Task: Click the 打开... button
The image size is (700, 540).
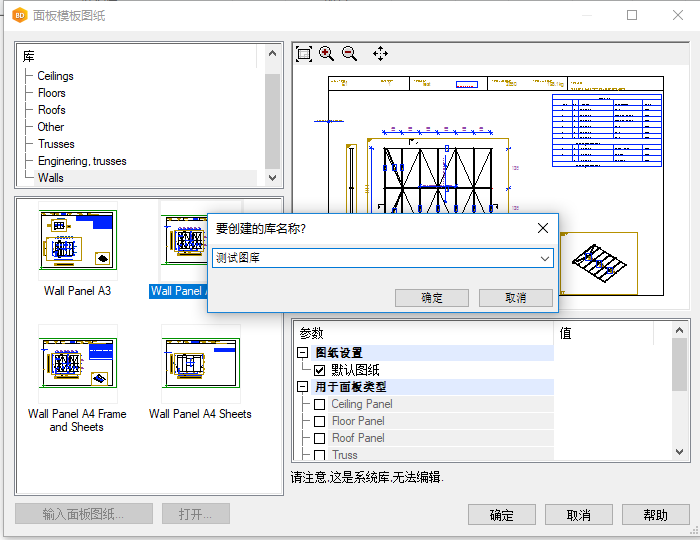Action: (x=196, y=514)
